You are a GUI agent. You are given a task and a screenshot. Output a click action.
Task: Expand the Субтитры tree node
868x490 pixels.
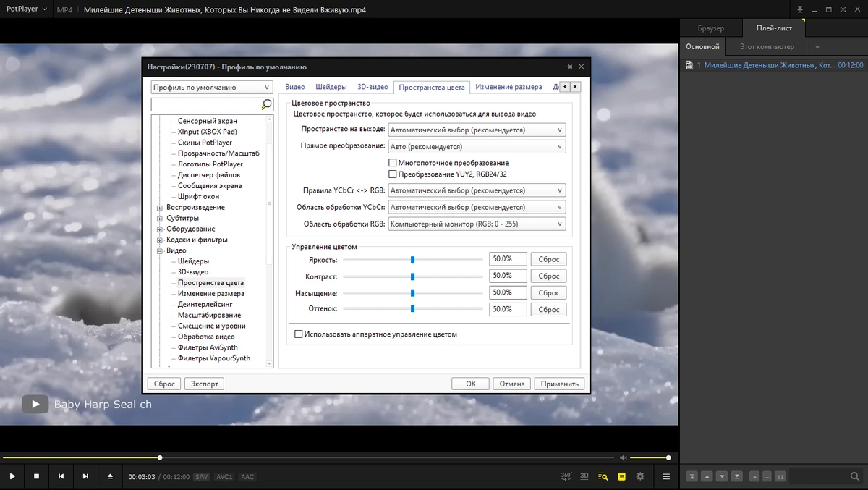pos(160,219)
